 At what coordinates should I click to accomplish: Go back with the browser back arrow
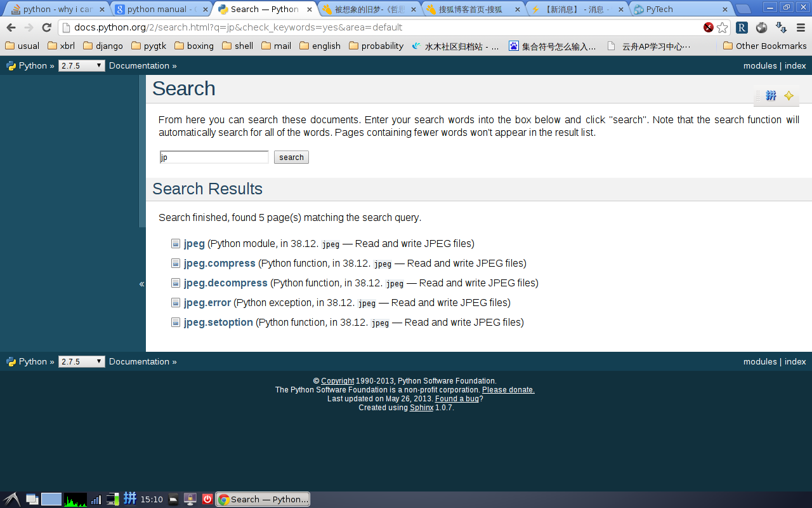tap(11, 27)
